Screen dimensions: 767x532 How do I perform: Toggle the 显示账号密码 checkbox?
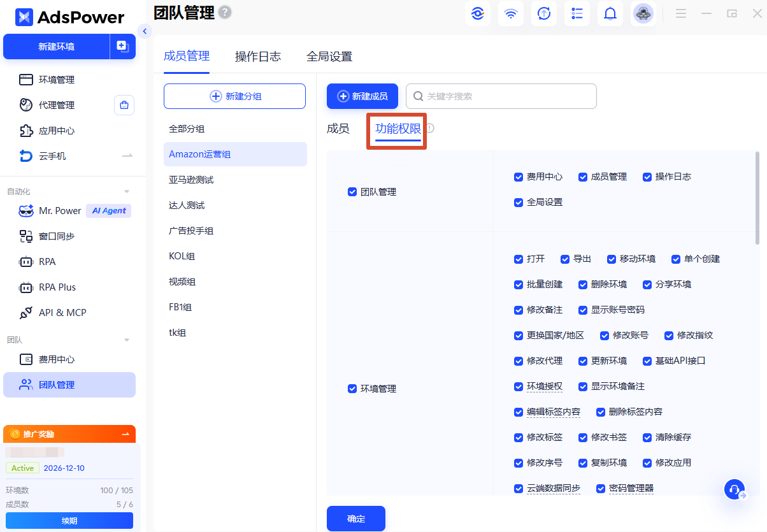point(583,310)
